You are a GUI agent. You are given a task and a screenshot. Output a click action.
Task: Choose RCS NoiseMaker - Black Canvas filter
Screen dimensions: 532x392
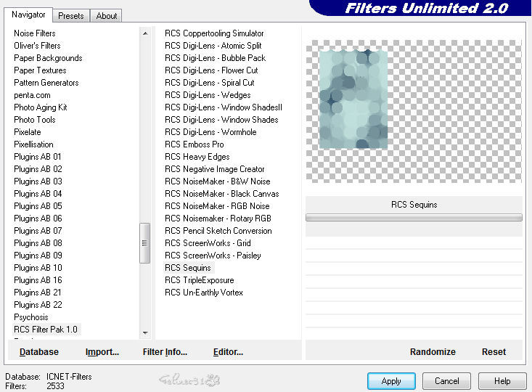click(222, 194)
